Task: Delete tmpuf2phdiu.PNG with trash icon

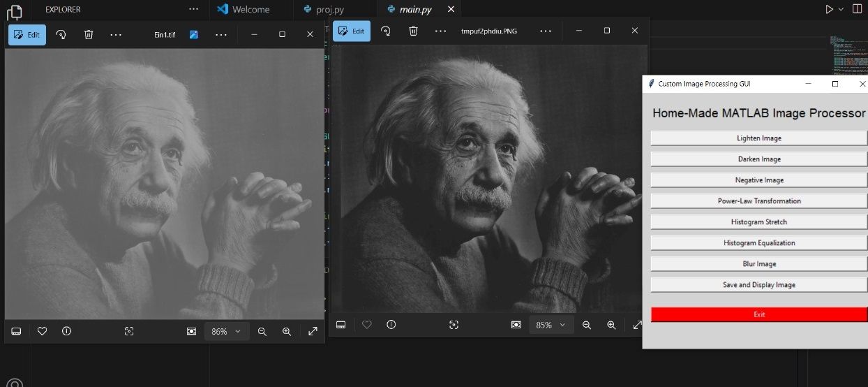Action: [413, 31]
